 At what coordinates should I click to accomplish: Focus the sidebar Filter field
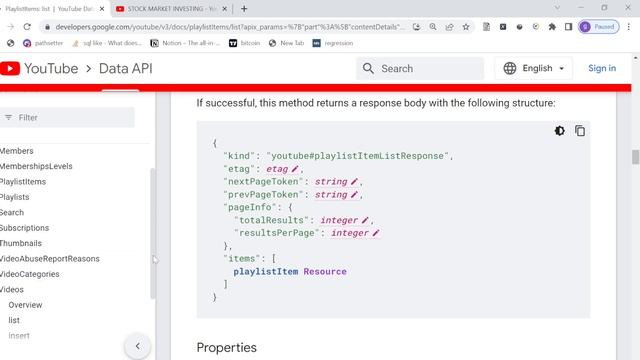(x=67, y=118)
